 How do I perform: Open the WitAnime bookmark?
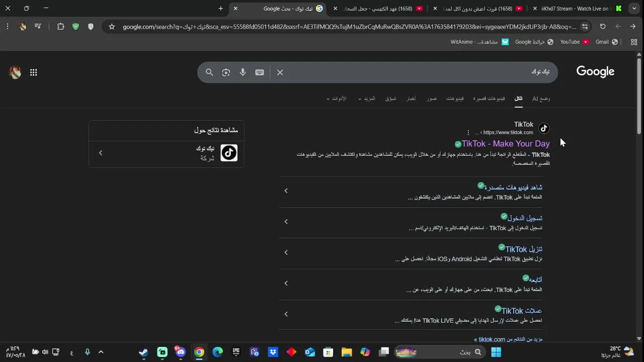pyautogui.click(x=479, y=42)
